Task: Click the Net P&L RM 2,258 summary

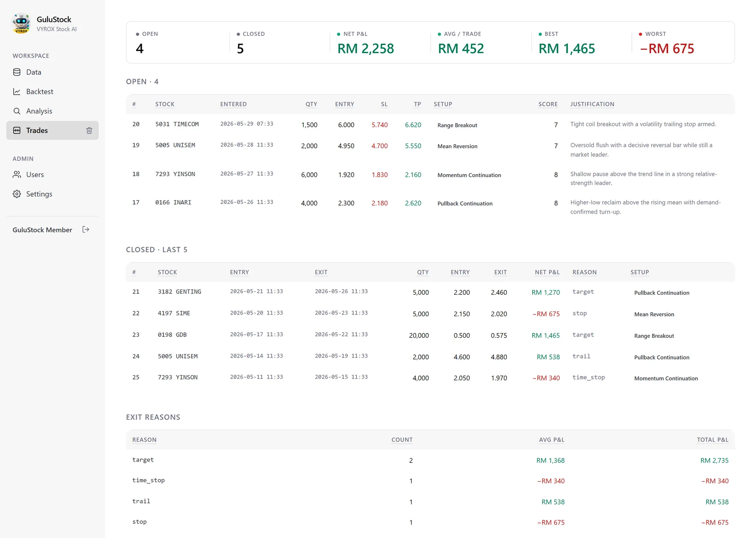Action: click(366, 43)
